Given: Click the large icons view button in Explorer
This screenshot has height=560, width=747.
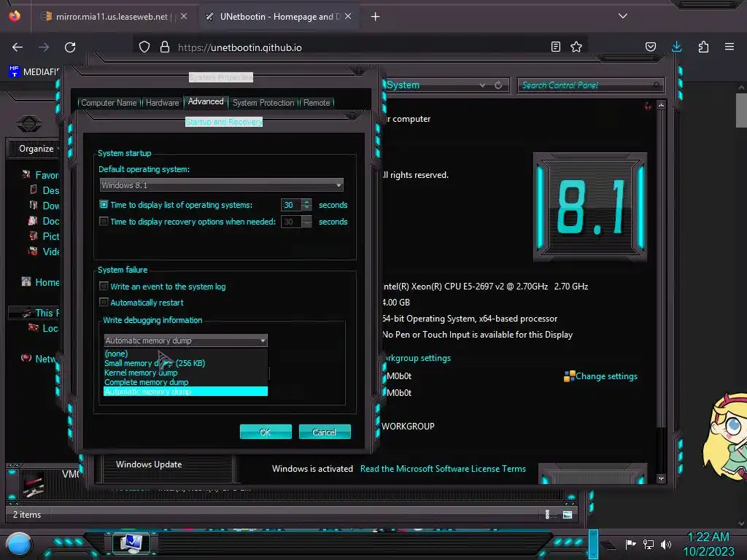Looking at the screenshot, I should [568, 514].
